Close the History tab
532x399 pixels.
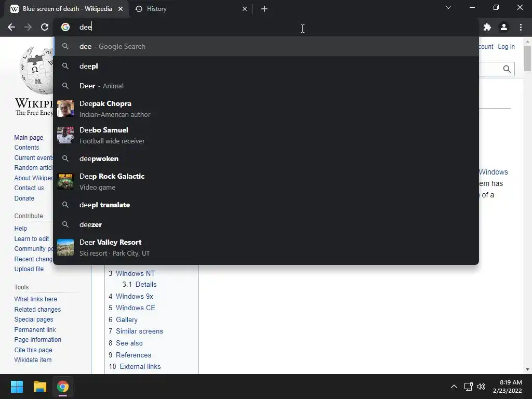pos(245,9)
